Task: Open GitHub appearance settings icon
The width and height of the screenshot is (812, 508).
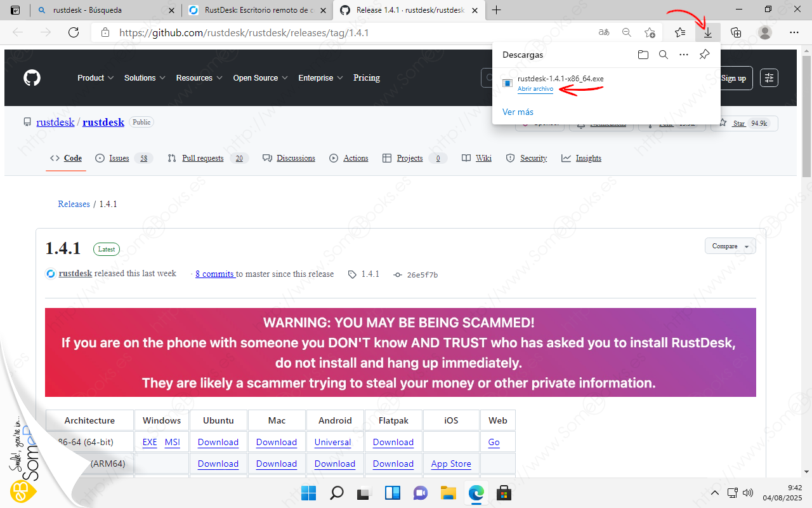Action: point(769,78)
